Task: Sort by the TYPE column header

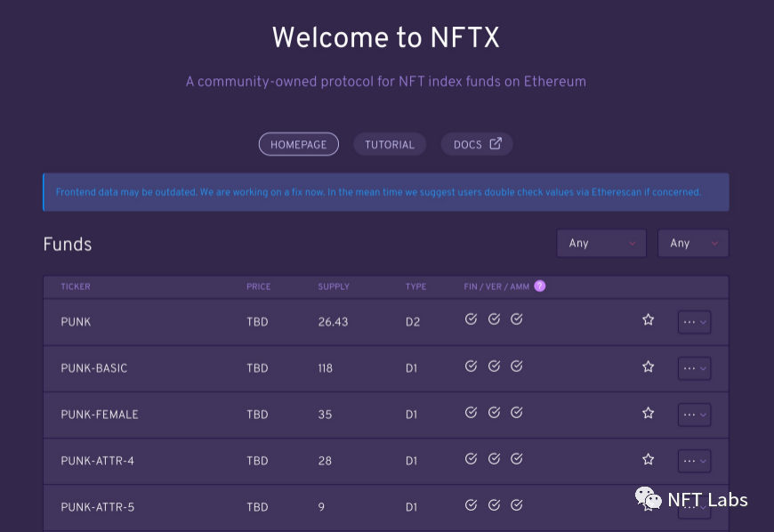Action: [x=415, y=286]
